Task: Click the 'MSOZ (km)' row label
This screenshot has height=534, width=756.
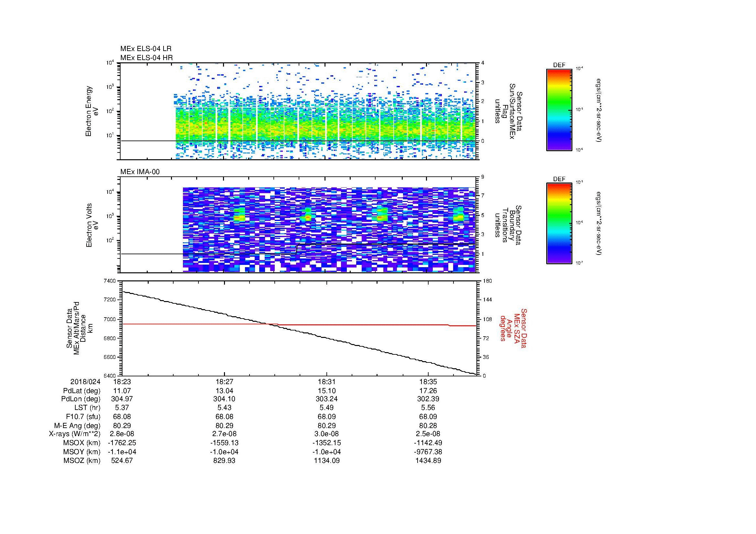Action: coord(82,461)
